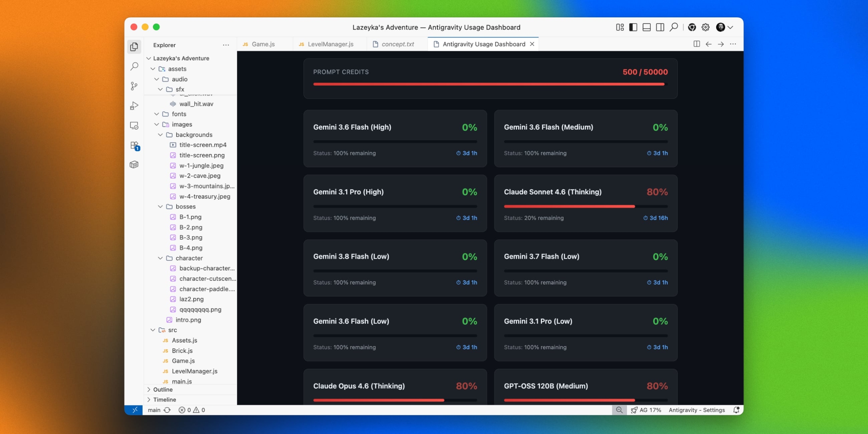Switch to the LevelManager.js tab
Viewport: 868px width, 434px height.
pyautogui.click(x=330, y=44)
